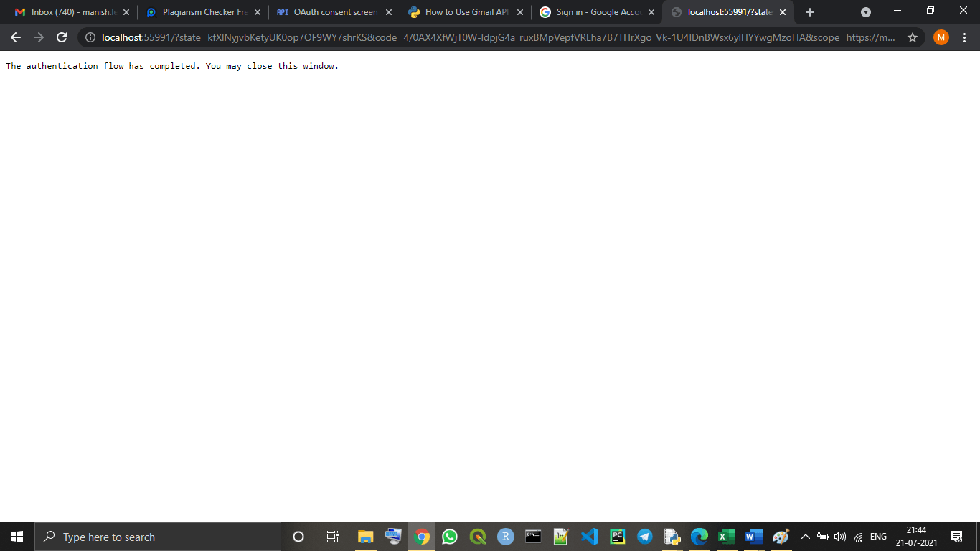Go back to the previous page
Image resolution: width=980 pixels, height=551 pixels.
[16, 37]
